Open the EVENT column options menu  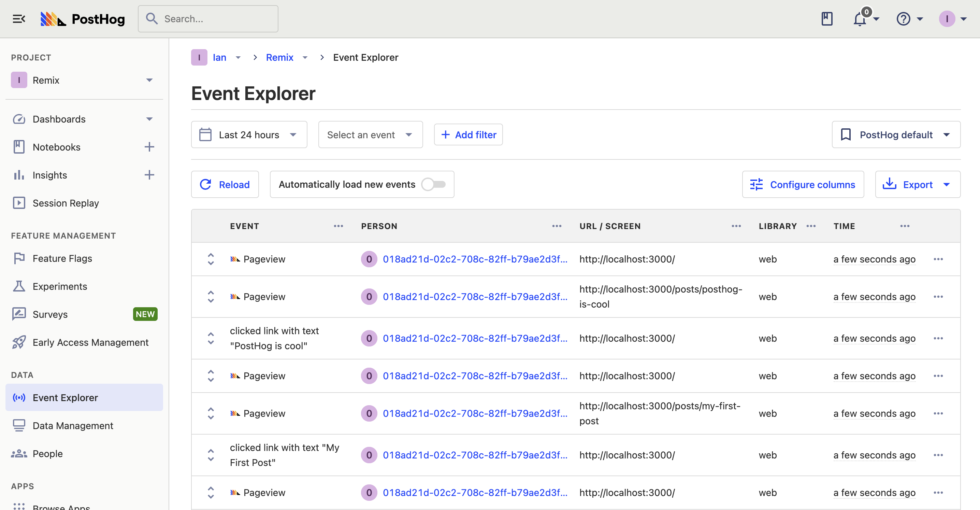(338, 226)
